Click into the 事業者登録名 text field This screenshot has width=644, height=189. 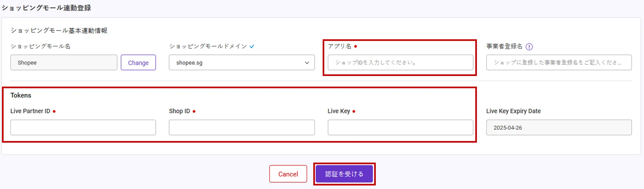coord(559,62)
